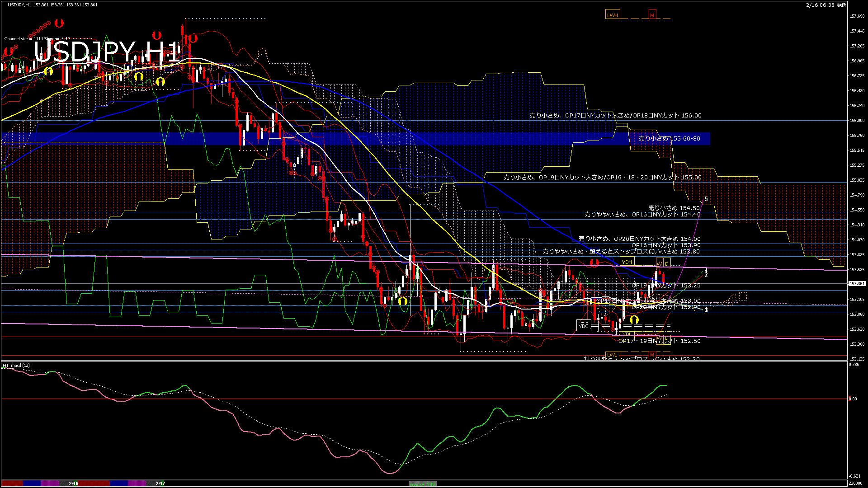Click the red down arrow left of YDH

pos(594,262)
